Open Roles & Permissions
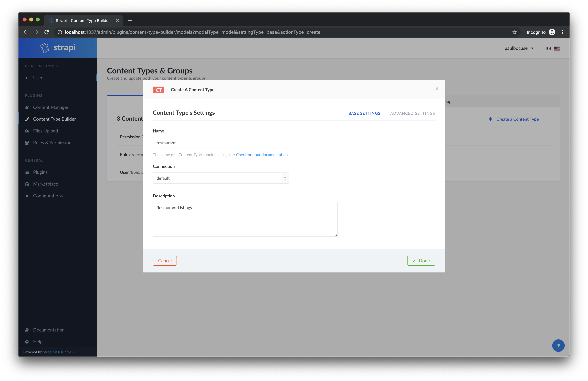This screenshot has height=381, width=588. pos(53,142)
